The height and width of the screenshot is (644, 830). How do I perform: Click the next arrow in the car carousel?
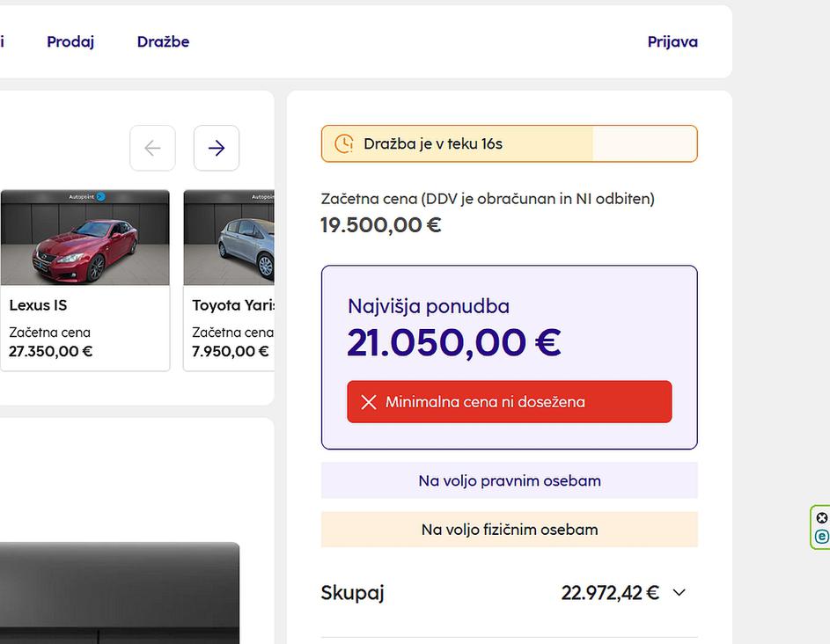click(x=217, y=149)
